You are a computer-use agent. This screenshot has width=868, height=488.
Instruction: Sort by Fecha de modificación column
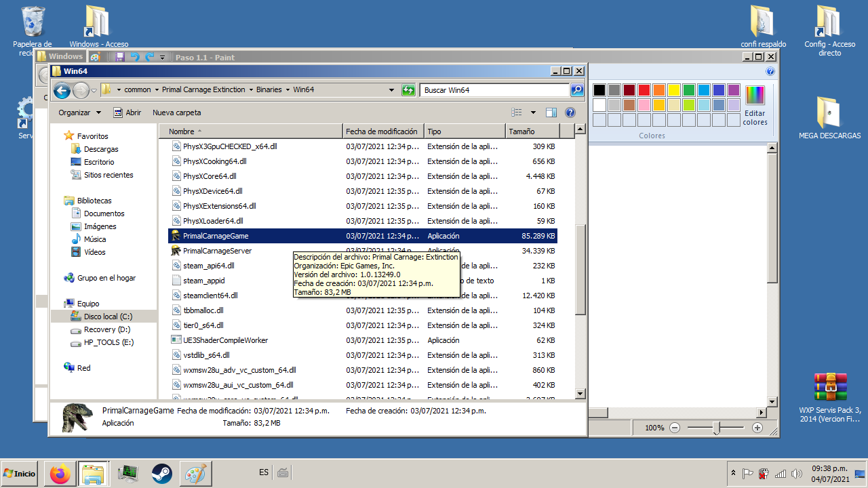(383, 131)
